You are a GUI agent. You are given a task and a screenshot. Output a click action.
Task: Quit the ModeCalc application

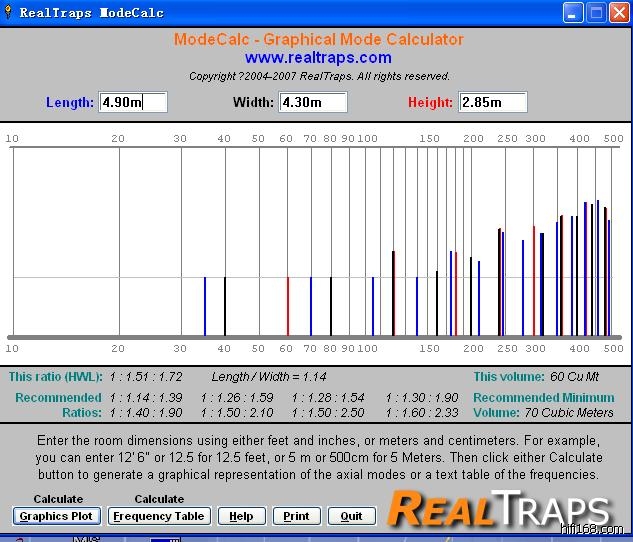pyautogui.click(x=351, y=516)
